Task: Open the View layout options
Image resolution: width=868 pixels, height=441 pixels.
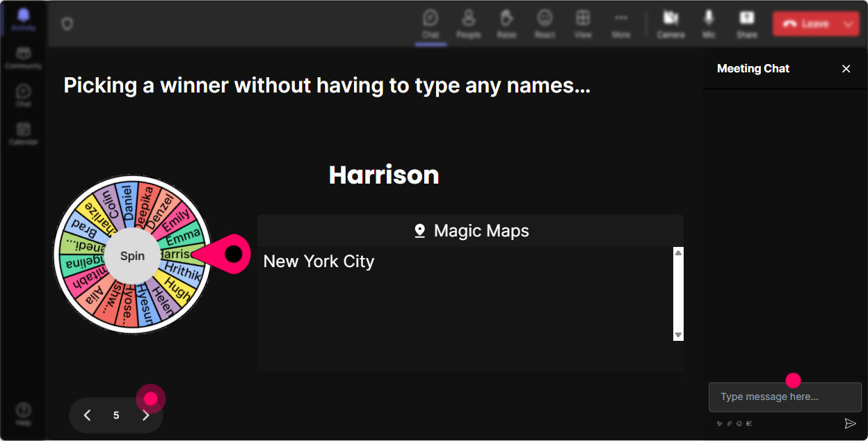Action: (583, 24)
